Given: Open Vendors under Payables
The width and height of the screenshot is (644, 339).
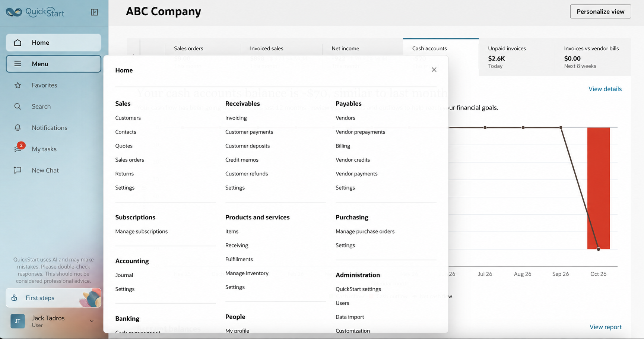Looking at the screenshot, I should [345, 118].
